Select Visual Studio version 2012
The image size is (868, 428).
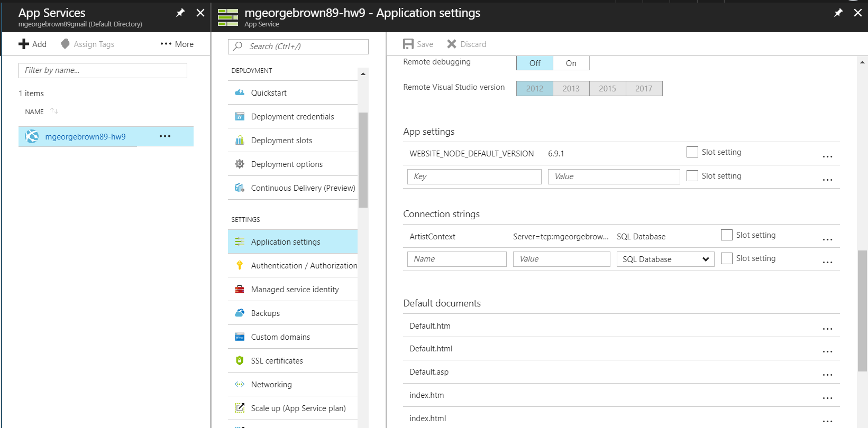click(x=535, y=88)
